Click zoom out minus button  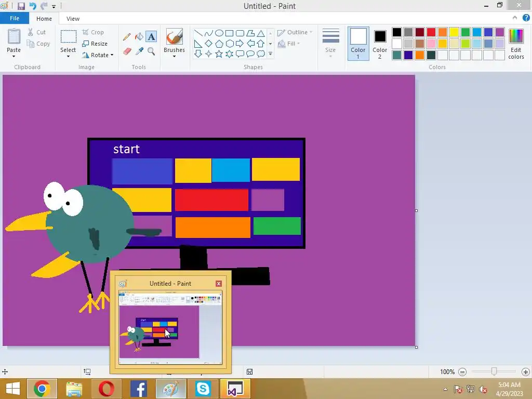click(462, 372)
